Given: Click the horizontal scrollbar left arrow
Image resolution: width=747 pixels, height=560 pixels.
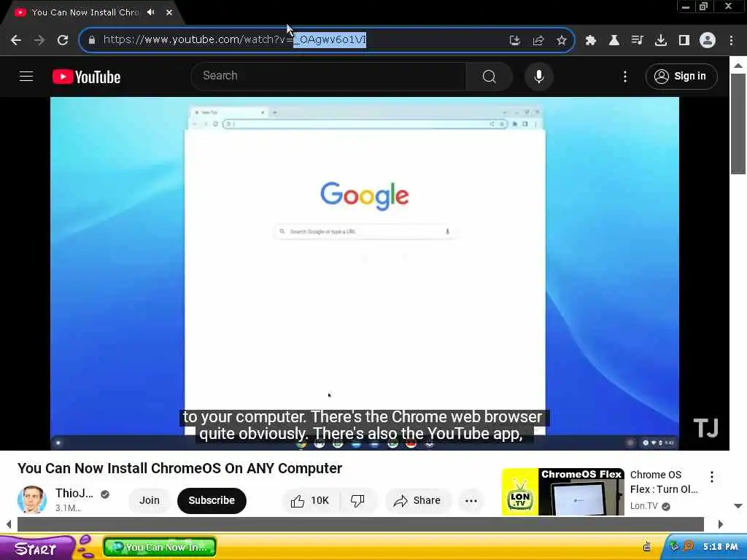Looking at the screenshot, I should point(9,524).
